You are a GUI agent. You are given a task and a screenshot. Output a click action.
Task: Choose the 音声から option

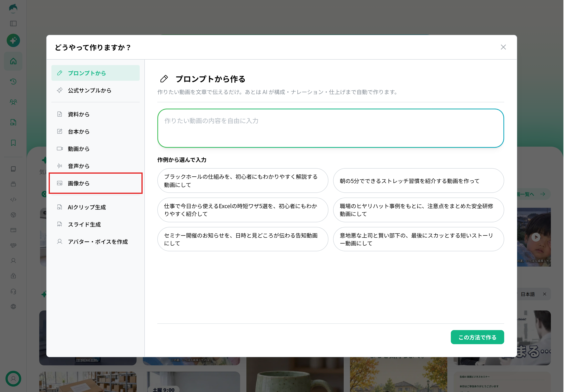95,166
